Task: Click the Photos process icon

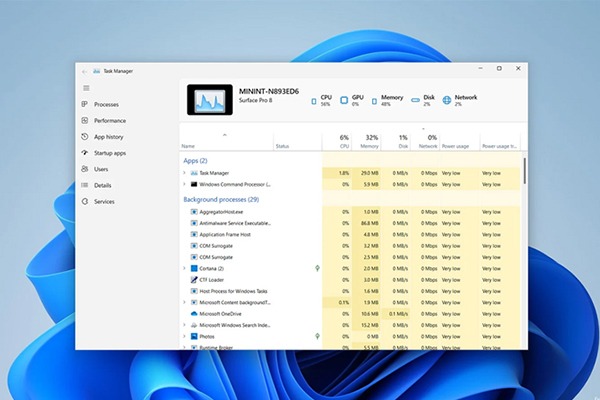Action: (x=194, y=336)
